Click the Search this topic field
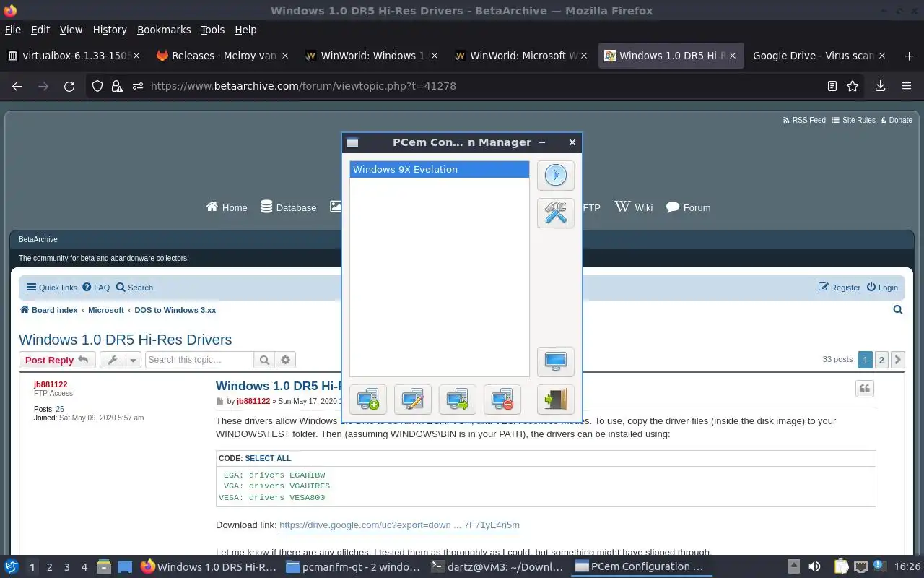 199,360
